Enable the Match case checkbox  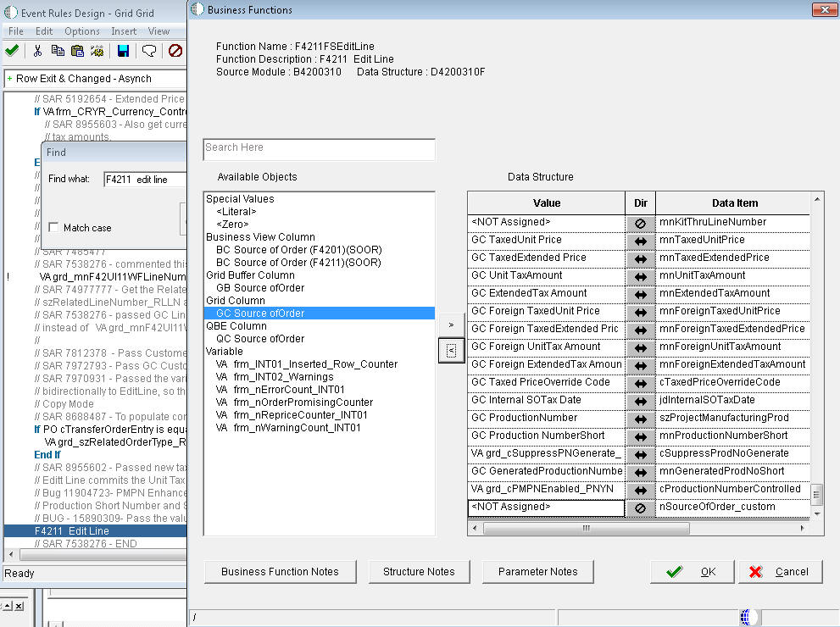(x=53, y=228)
